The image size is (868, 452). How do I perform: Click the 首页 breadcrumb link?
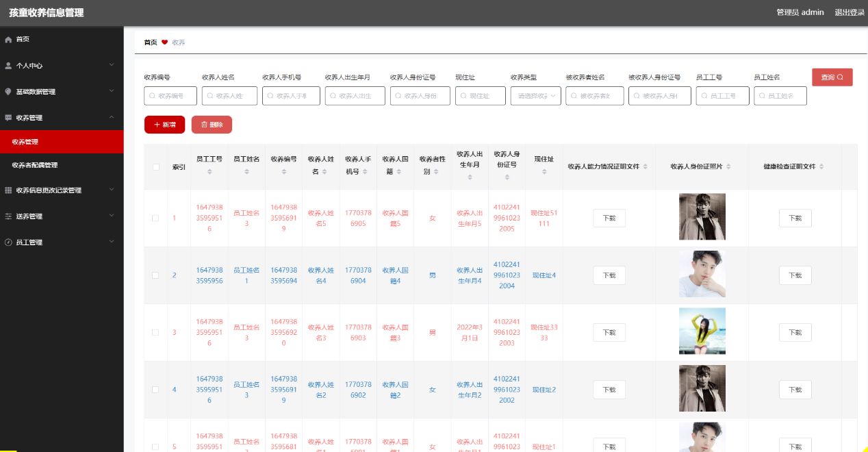[151, 42]
